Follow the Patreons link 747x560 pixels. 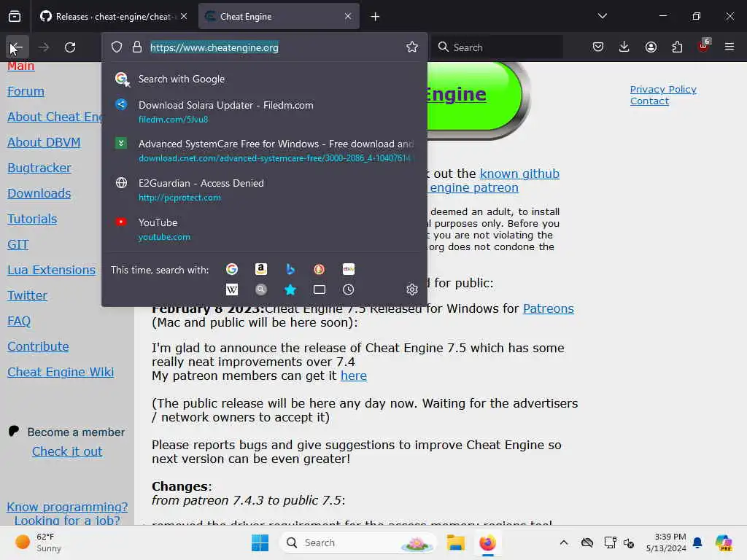(x=549, y=308)
